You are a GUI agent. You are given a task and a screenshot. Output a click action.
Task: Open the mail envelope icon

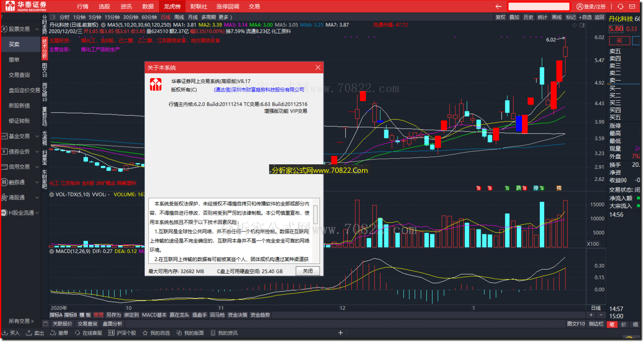tap(632, 6)
